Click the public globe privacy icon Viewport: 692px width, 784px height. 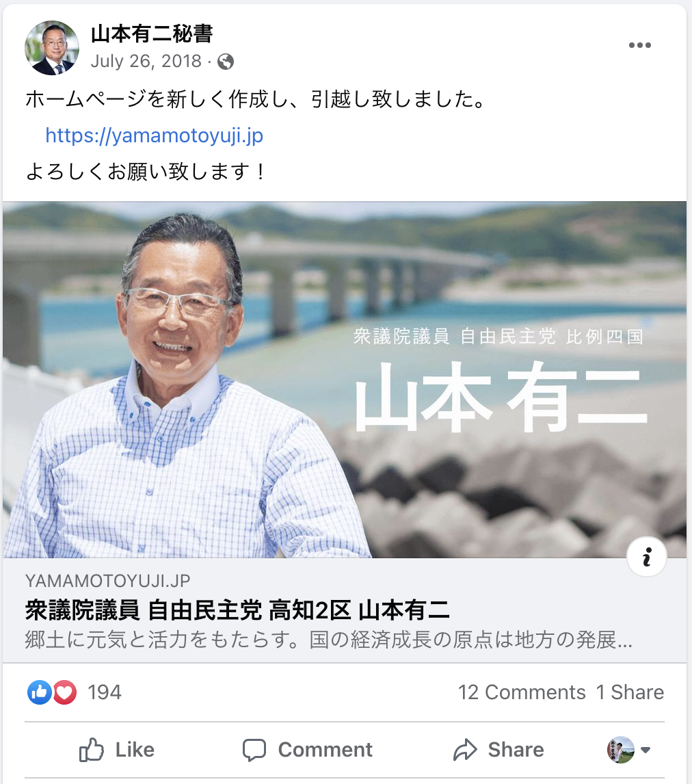click(226, 62)
